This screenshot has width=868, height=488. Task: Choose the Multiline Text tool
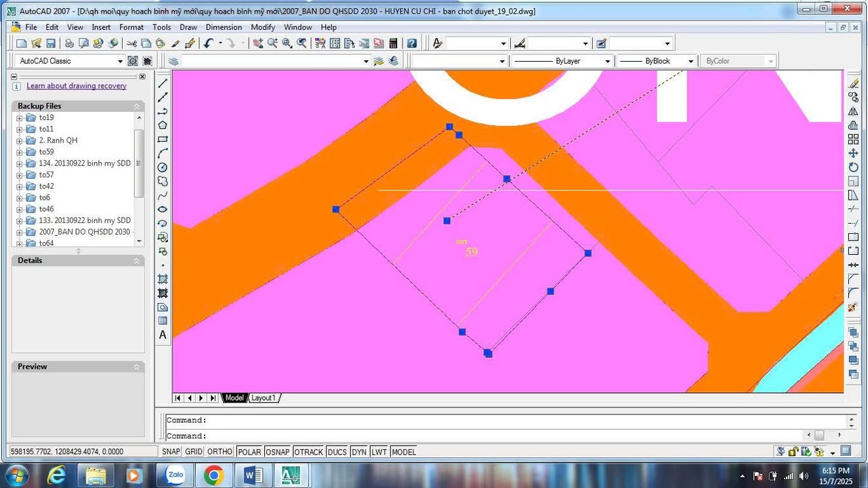point(163,335)
